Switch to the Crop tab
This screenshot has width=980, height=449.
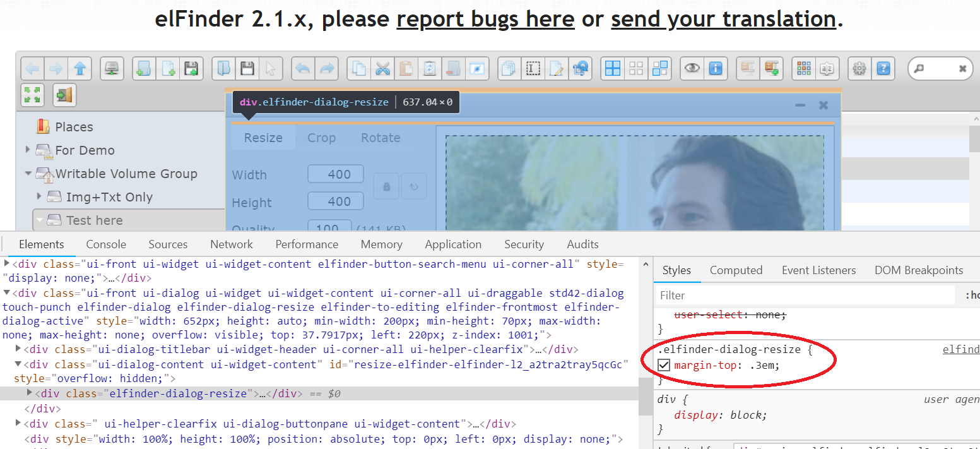[x=322, y=138]
